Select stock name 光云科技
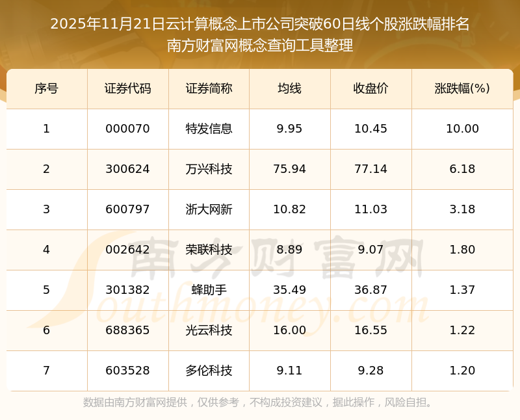This screenshot has width=520, height=420. [209, 330]
